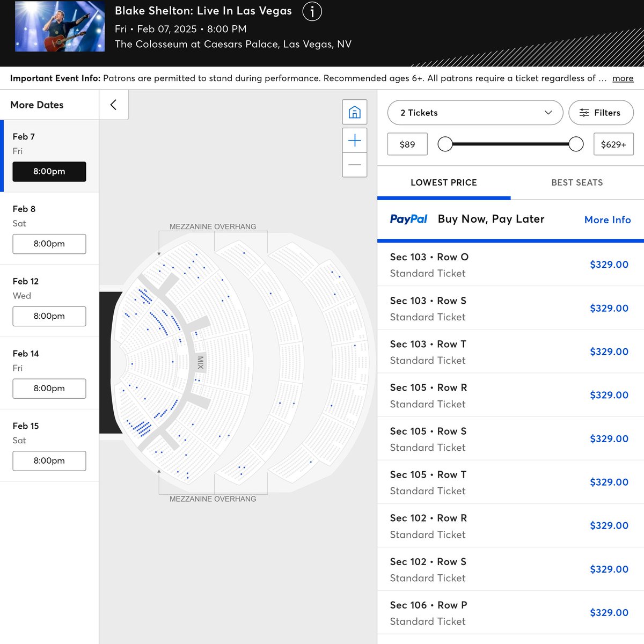Choose Sec 103 Row T ticket listing
Screen dimensions: 644x644
510,352
